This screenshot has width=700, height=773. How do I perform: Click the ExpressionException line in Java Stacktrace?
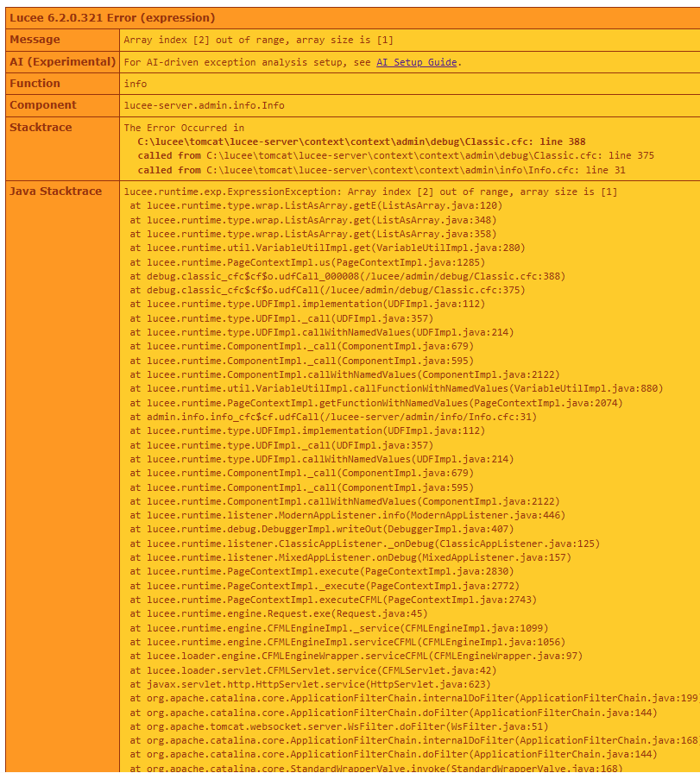coord(370,192)
